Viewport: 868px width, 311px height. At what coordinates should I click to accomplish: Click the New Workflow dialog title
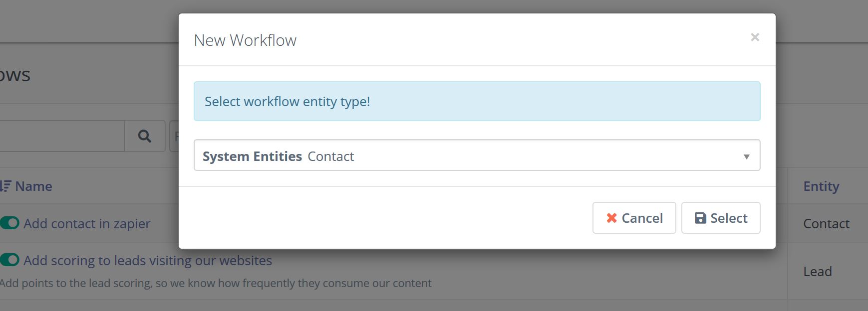245,40
